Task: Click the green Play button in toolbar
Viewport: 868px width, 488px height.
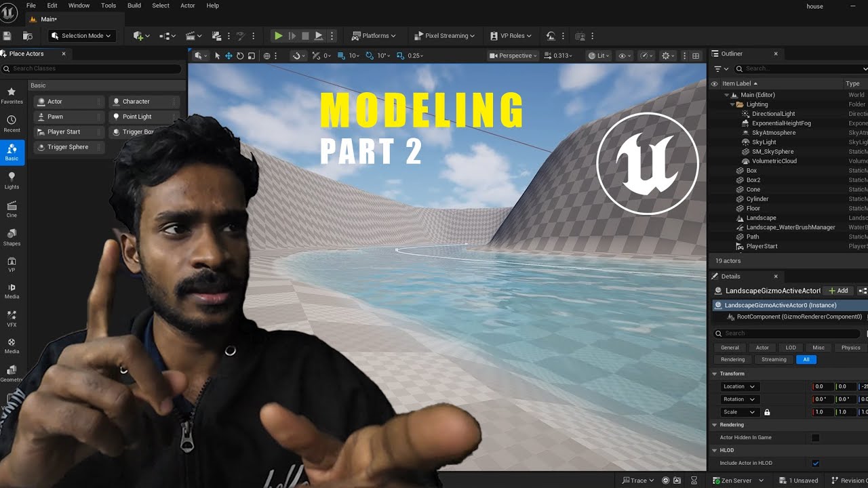Action: coord(278,36)
